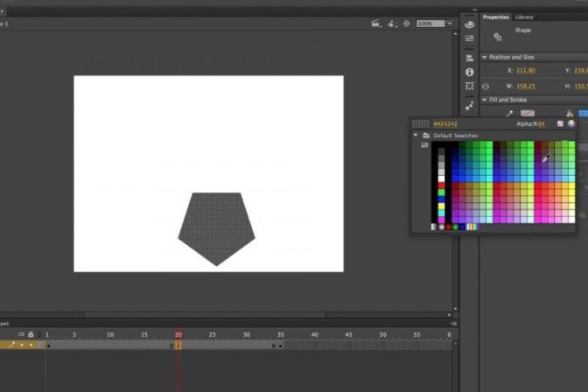Click frame 35 on the timeline ruler
Screen dimensions: 588x392
(281, 334)
